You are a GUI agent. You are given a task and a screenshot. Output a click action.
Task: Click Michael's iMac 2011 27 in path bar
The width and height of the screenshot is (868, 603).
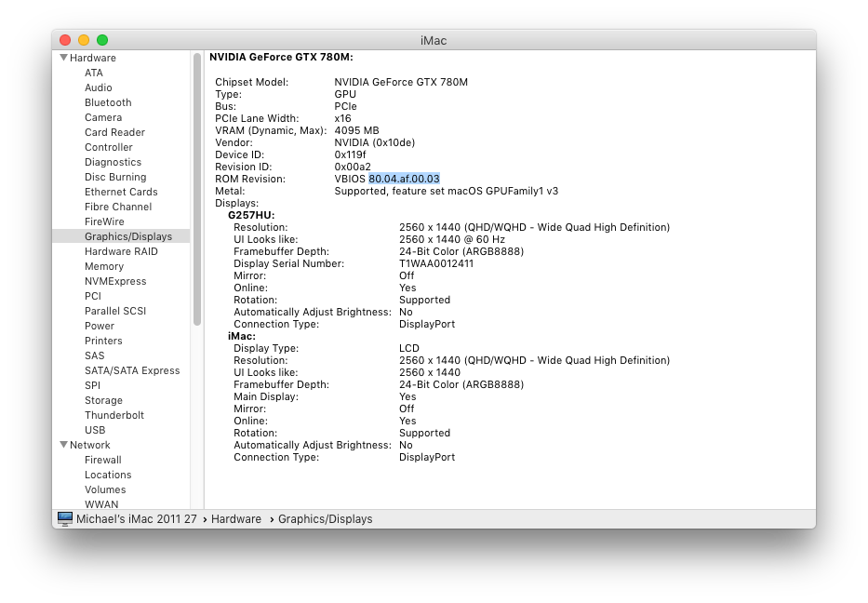pos(136,519)
